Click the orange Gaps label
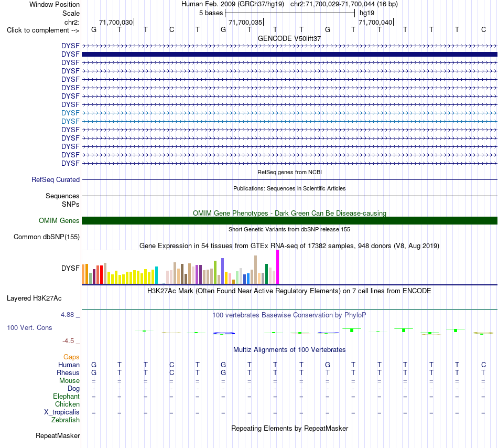498x448 pixels. pyautogui.click(x=71, y=357)
